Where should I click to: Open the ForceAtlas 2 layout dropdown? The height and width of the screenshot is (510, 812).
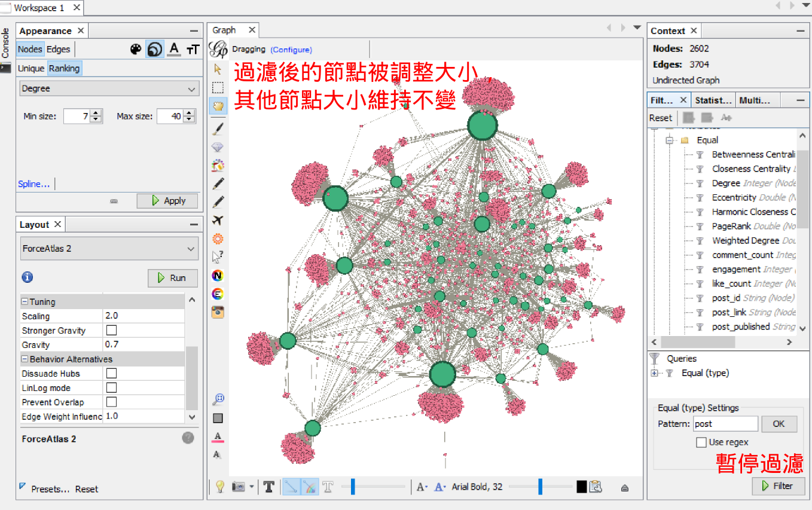(109, 249)
